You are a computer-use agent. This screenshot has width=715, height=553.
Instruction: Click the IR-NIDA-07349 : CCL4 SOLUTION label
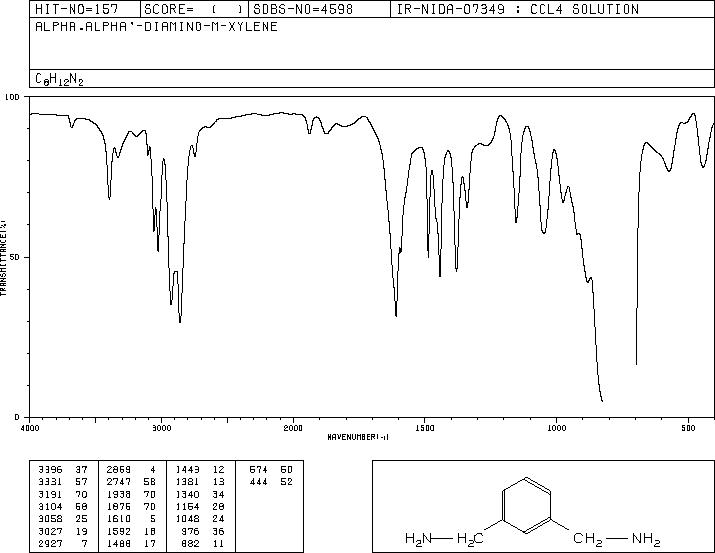pyautogui.click(x=518, y=9)
